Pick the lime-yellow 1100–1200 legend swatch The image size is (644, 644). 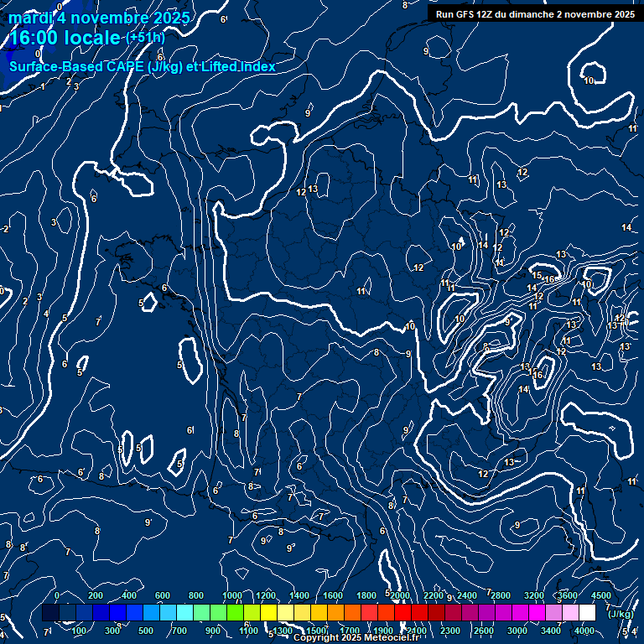(252, 612)
